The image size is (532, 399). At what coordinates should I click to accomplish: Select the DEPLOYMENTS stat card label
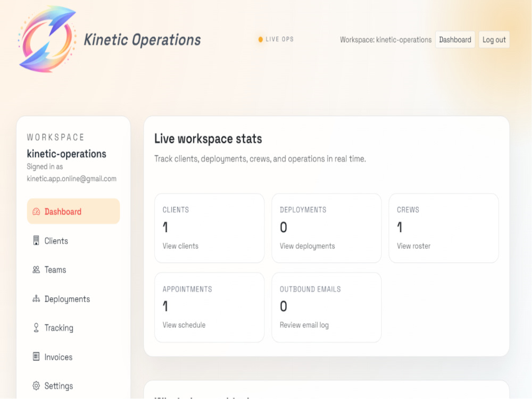tap(303, 210)
